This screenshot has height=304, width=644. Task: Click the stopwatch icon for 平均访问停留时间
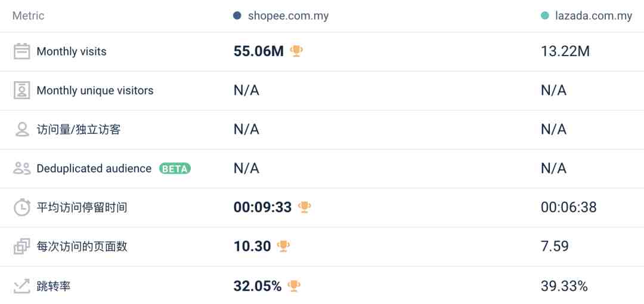[22, 207]
